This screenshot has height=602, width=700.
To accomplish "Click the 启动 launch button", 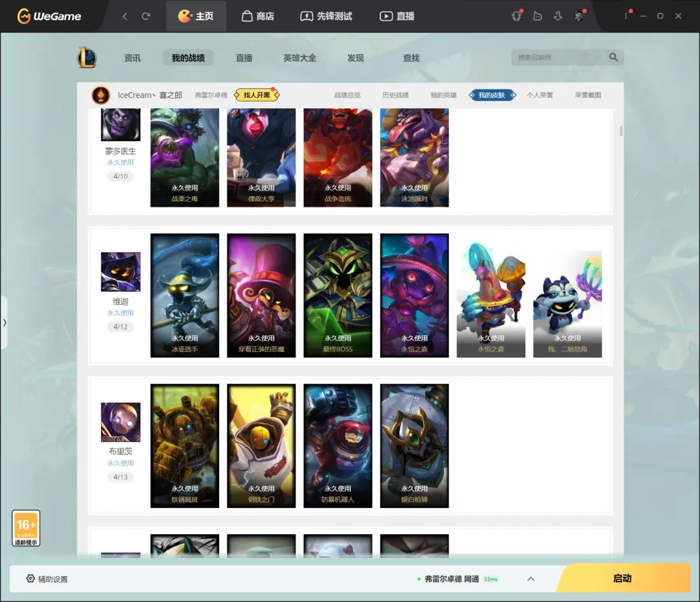I will click(x=623, y=579).
